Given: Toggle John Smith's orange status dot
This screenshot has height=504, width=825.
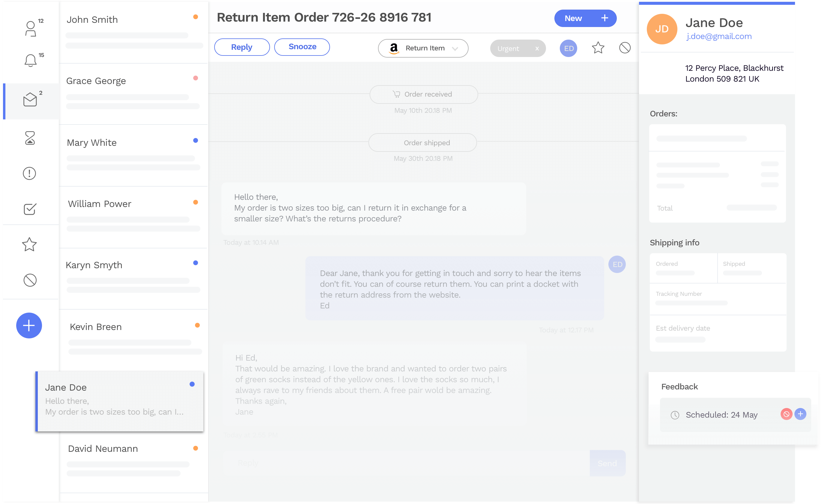Looking at the screenshot, I should coord(196,17).
